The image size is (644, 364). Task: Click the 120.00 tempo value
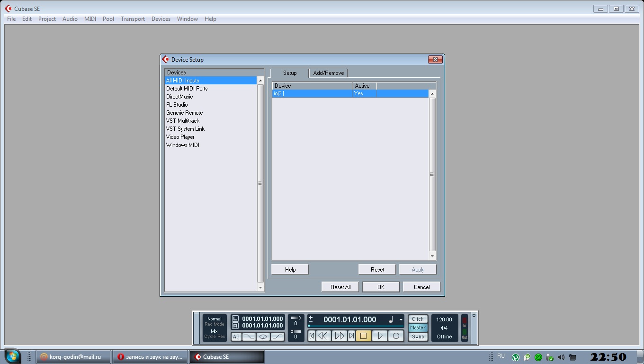click(x=444, y=319)
